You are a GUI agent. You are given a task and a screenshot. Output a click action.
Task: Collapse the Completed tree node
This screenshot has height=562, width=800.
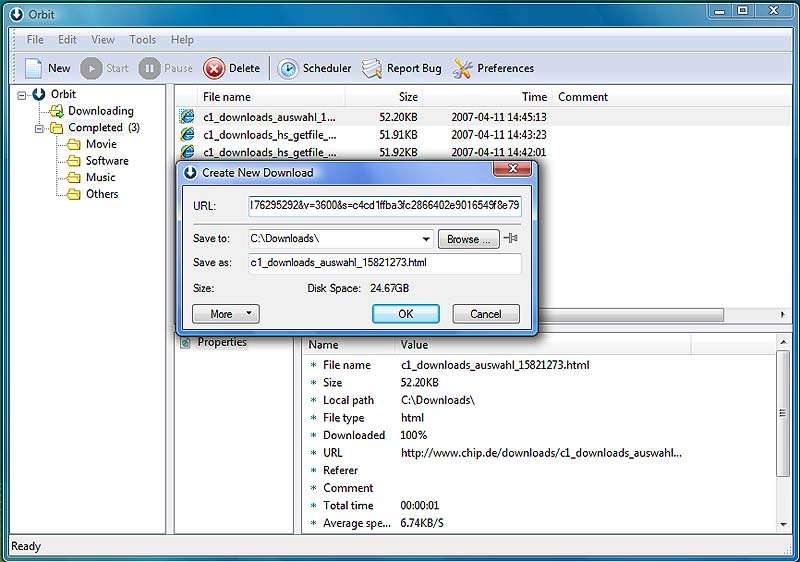(x=39, y=129)
